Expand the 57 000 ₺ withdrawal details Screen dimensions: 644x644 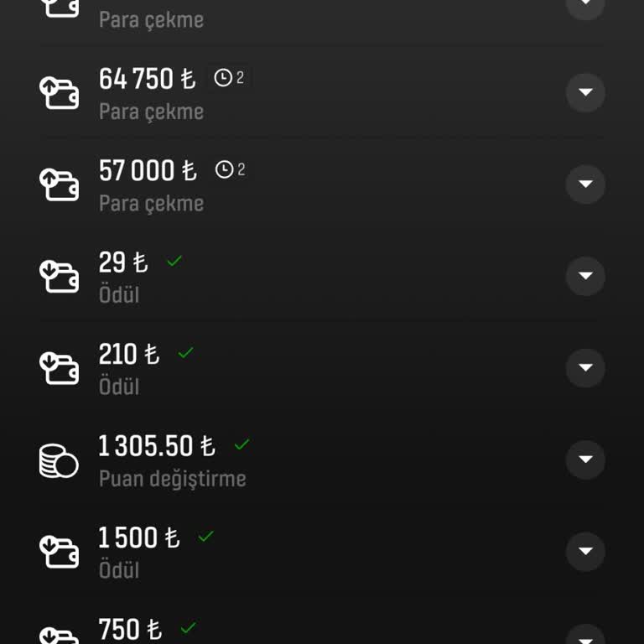pyautogui.click(x=585, y=184)
